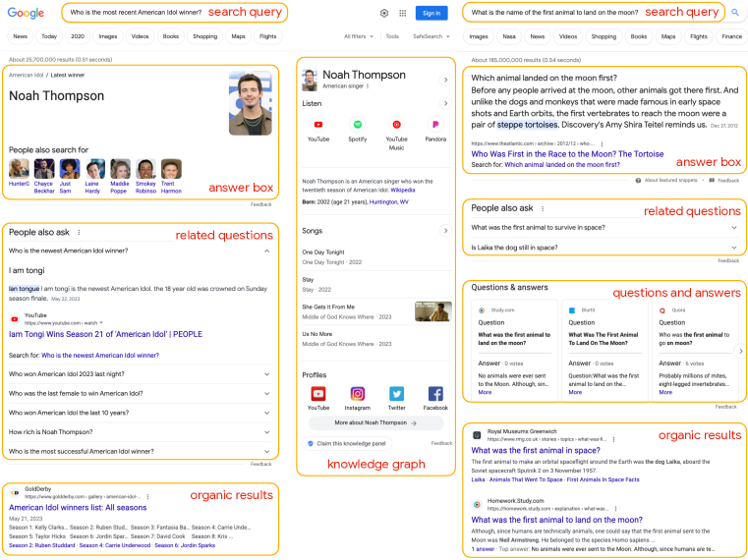The image size is (748, 560).
Task: Click More about Noah Thompson button
Action: [375, 423]
